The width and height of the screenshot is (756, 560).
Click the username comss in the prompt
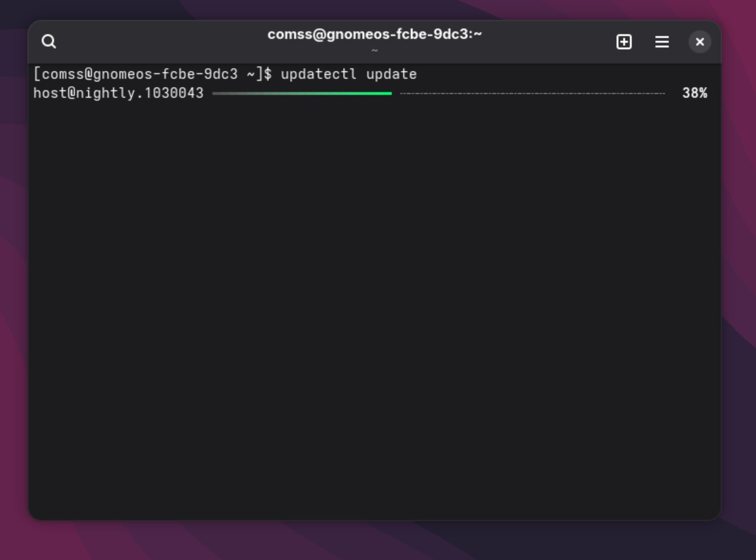click(x=63, y=74)
